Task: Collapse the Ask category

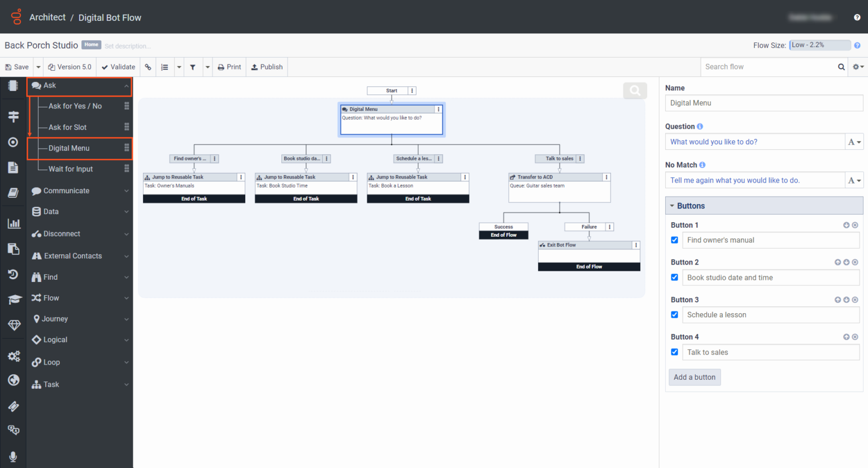Action: point(79,85)
